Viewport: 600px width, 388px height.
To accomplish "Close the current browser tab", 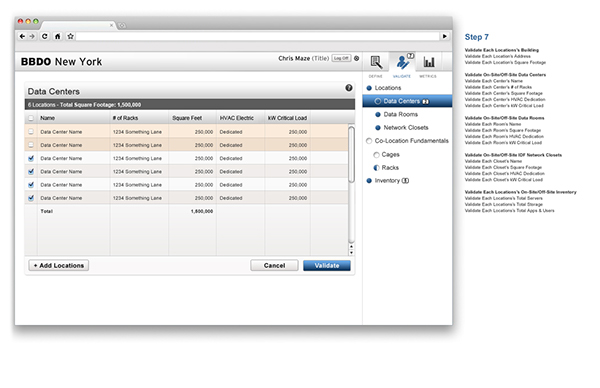I will point(111,25).
